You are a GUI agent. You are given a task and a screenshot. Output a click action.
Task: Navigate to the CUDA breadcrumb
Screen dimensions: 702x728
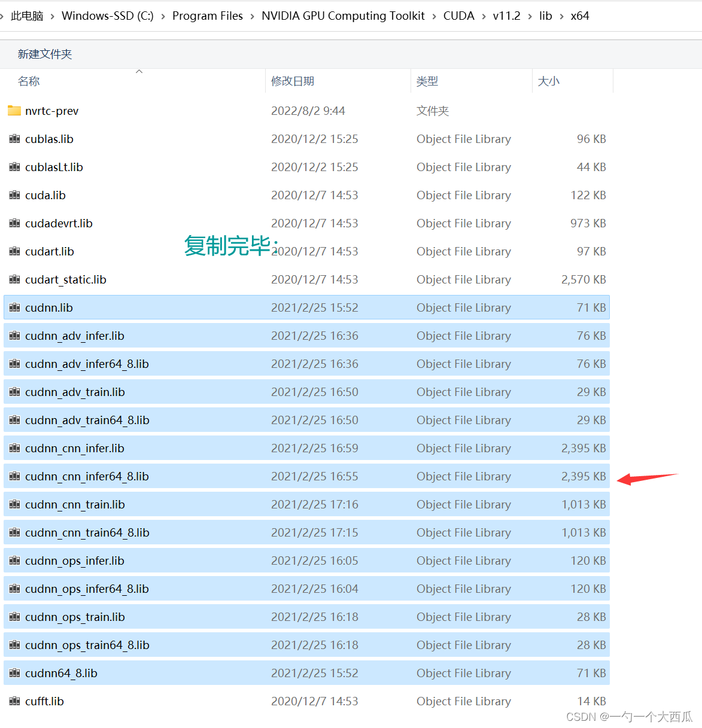pos(459,16)
